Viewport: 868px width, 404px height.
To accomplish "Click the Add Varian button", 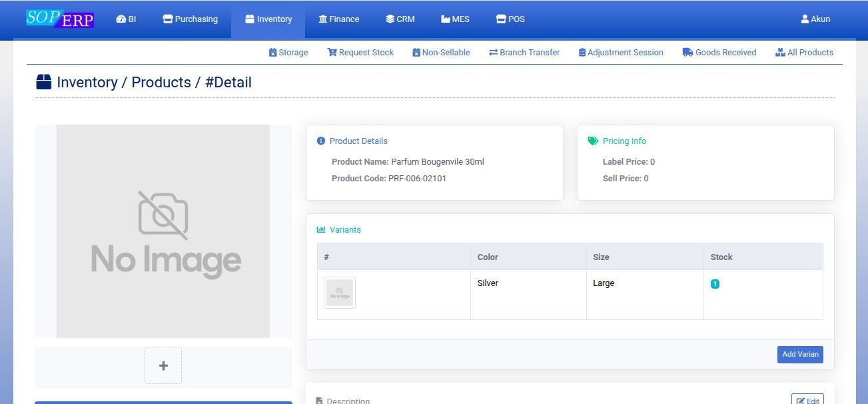I will tap(800, 354).
